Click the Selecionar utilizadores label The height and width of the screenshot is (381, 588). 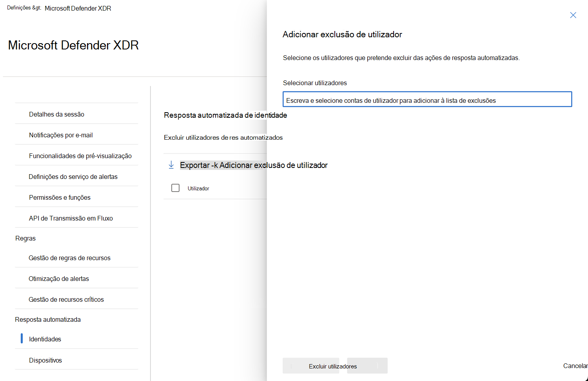pyautogui.click(x=315, y=83)
